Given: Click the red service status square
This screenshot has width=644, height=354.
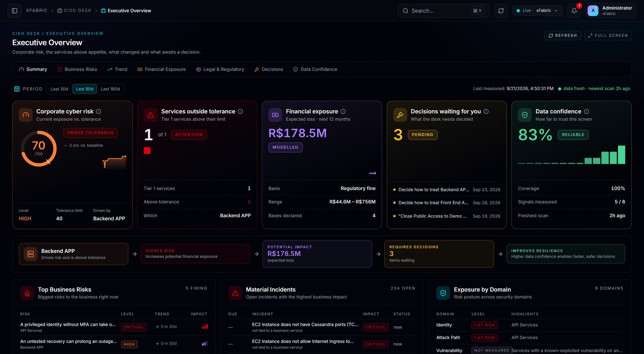Looking at the screenshot, I should 147,150.
